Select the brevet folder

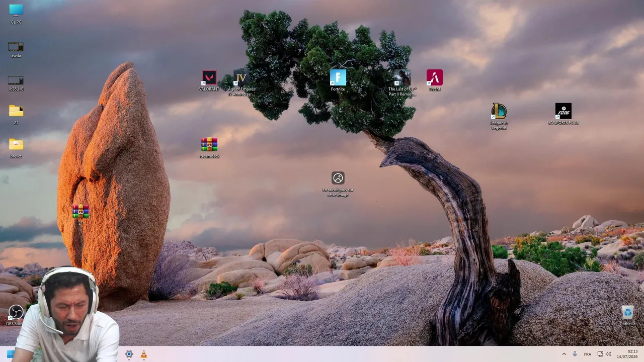pyautogui.click(x=16, y=147)
